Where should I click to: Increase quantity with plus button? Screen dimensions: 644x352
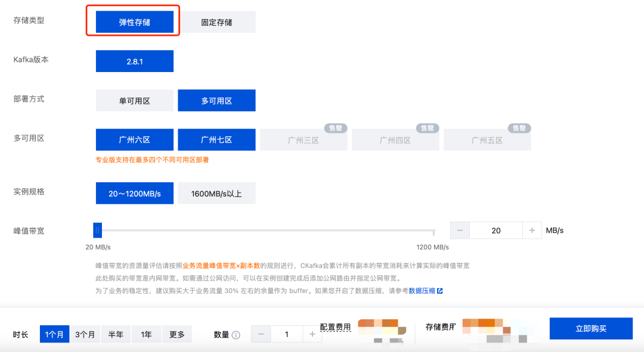(x=312, y=334)
